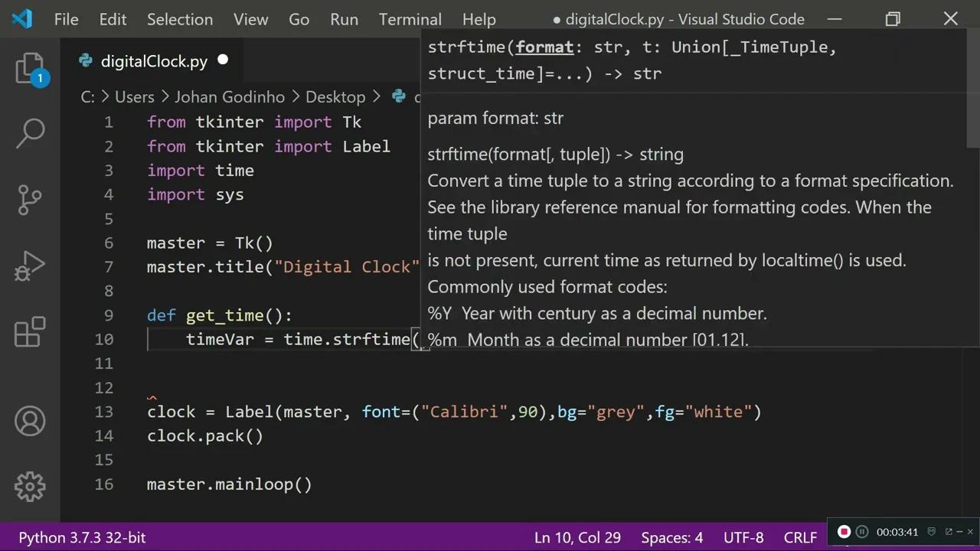
Task: Click line number 10 in gutter
Action: 104,339
